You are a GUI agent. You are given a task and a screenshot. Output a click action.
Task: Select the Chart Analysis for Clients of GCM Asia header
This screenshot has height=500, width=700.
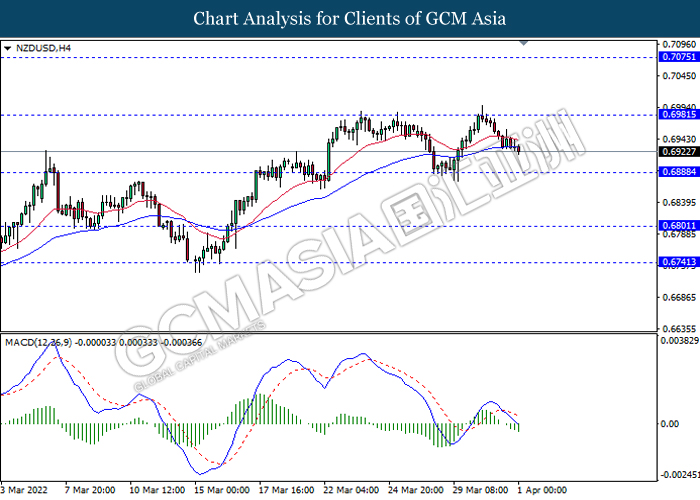coord(350,19)
